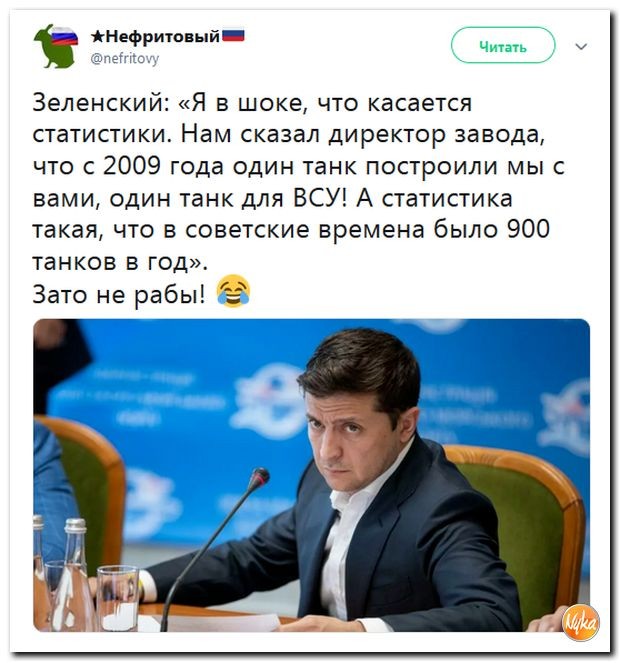Screen dimensions: 621x663
Task: Click the star before Нефритовый
Action: 97,37
